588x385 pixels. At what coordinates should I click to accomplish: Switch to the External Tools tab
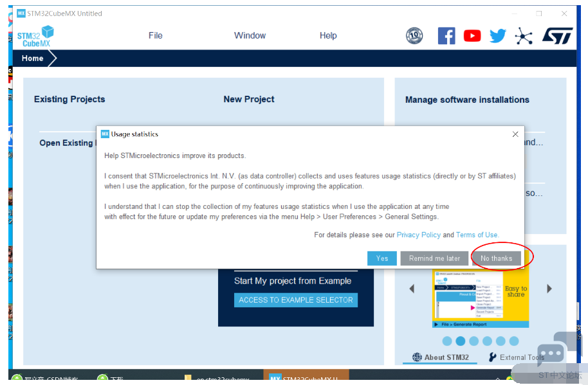517,357
